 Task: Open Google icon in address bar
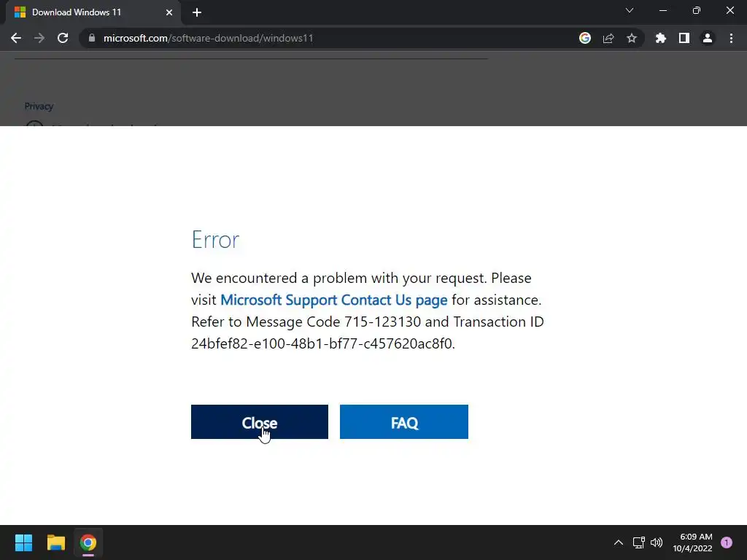tap(585, 38)
